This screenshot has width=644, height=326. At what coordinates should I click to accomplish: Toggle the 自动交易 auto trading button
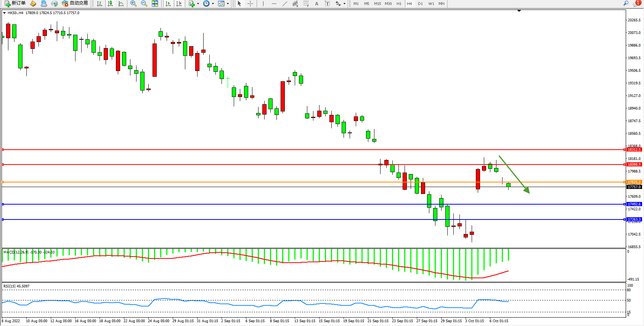(x=75, y=3)
